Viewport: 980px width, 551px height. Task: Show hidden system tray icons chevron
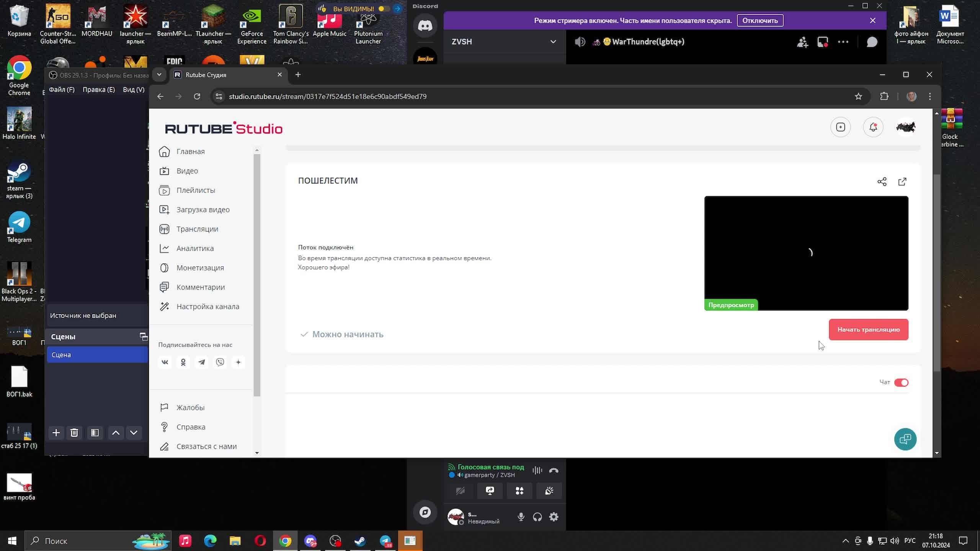tap(845, 541)
